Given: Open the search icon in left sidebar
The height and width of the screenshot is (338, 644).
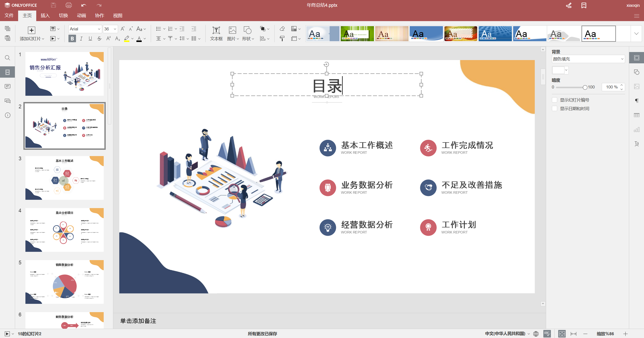Looking at the screenshot, I should coord(8,58).
